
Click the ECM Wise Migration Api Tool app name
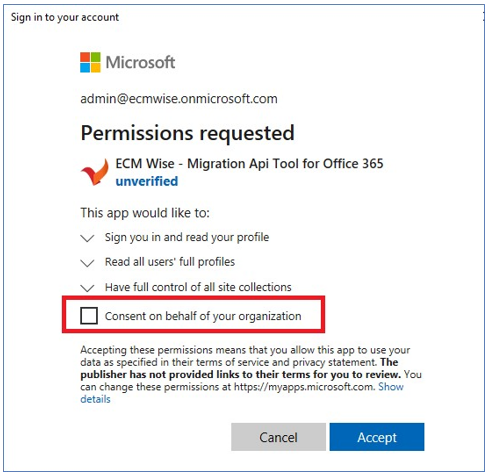[x=249, y=164]
